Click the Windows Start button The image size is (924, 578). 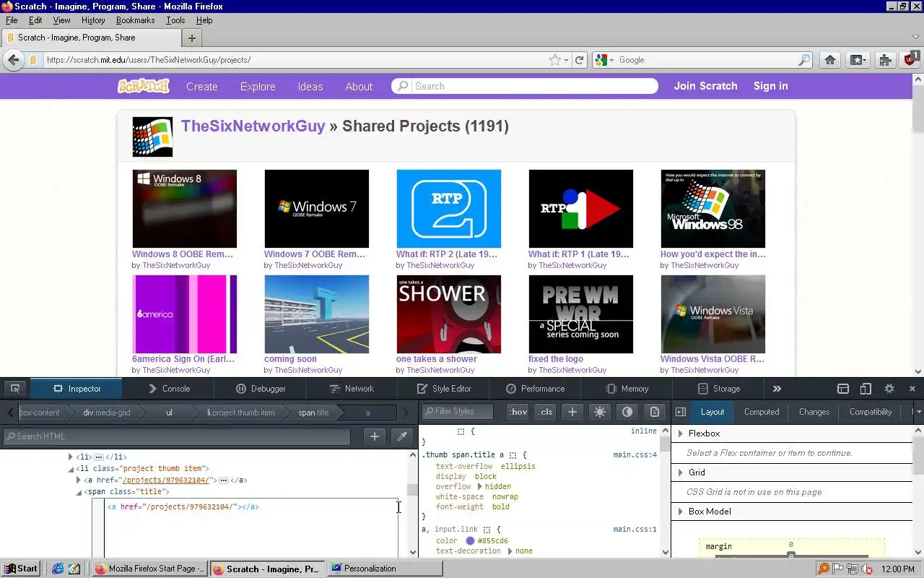point(21,569)
